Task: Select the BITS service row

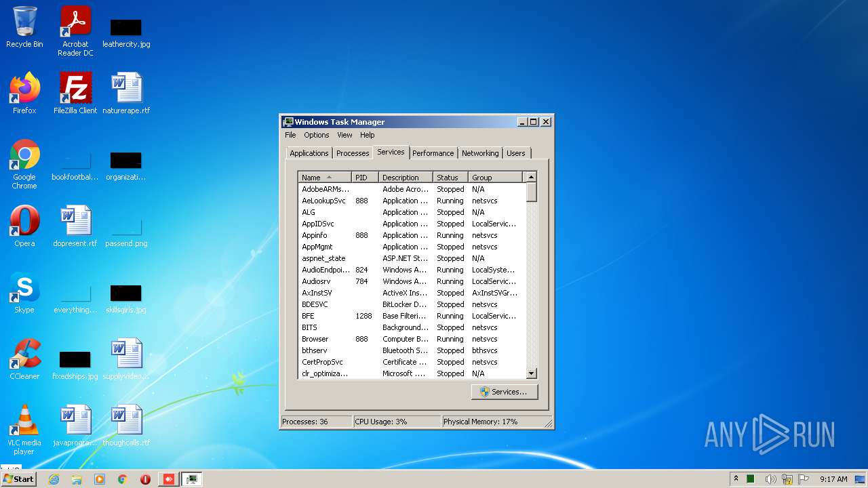Action: coord(412,327)
